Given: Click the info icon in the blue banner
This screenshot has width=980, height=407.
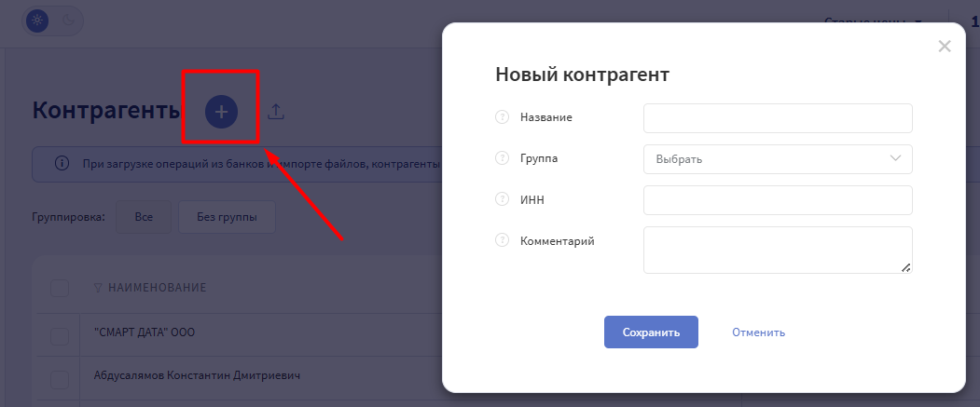Looking at the screenshot, I should point(62,164).
